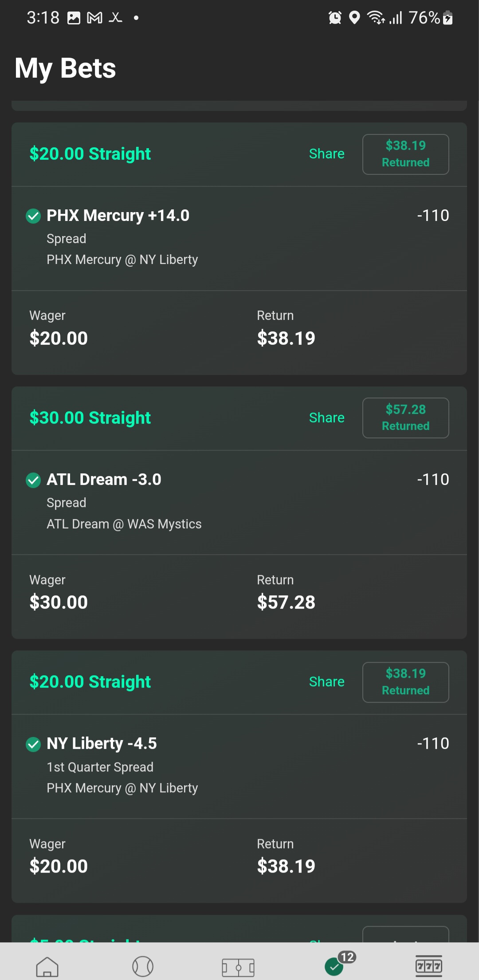
Task: Open the casino slots 777 icon
Action: tap(428, 966)
